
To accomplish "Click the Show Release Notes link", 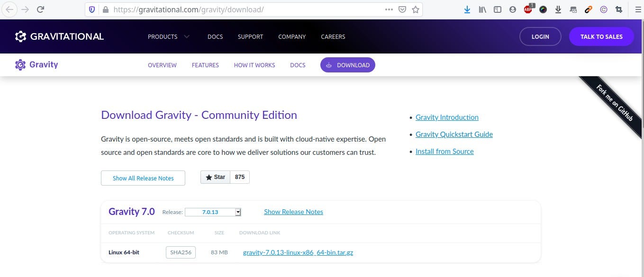I will 293,212.
